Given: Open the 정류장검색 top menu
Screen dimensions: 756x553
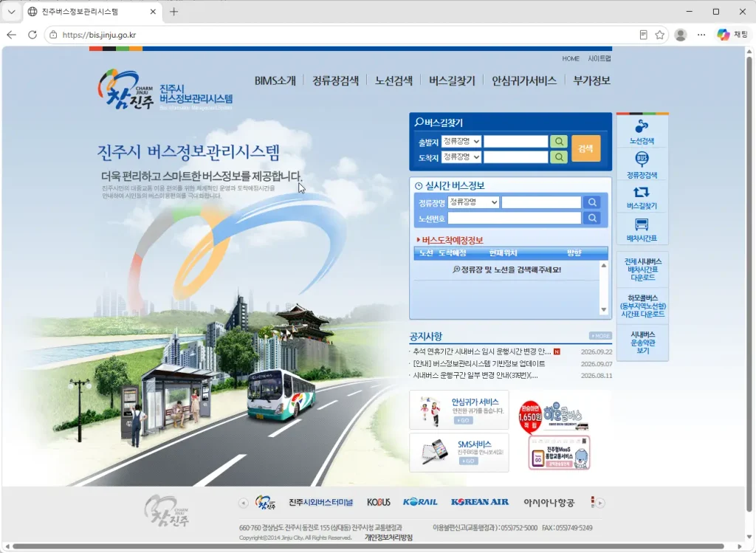Looking at the screenshot, I should pos(336,80).
